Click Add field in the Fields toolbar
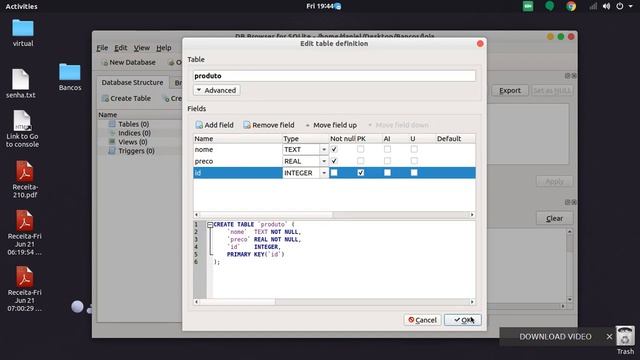Screen dimensions: 640x360 click(x=215, y=125)
